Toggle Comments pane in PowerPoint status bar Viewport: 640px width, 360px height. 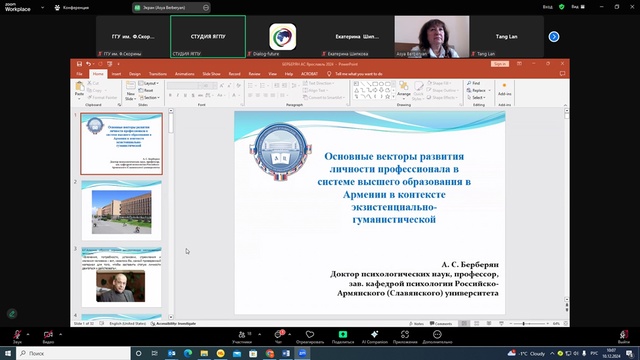[441, 324]
